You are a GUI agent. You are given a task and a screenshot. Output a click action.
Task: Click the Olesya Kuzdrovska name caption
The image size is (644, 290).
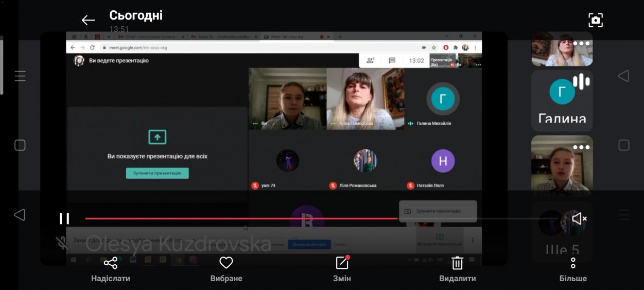[178, 244]
